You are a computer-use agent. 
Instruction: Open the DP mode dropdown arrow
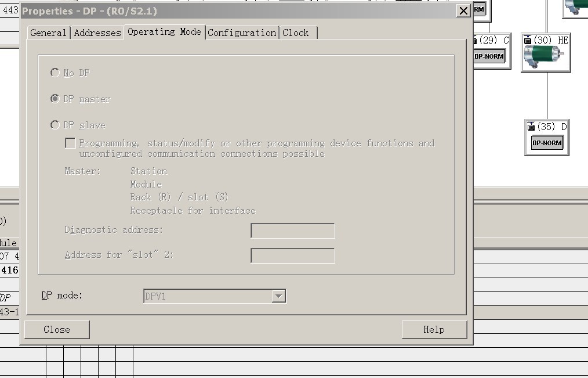coord(278,296)
